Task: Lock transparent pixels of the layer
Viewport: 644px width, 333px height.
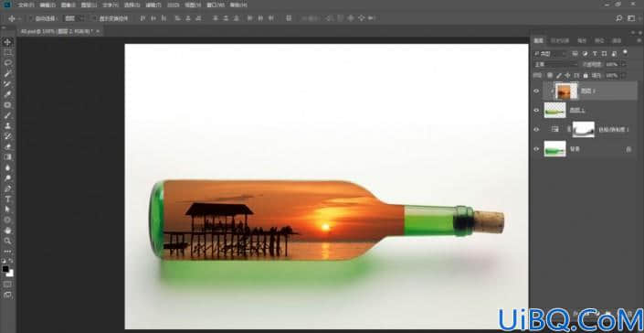Action: [x=550, y=76]
